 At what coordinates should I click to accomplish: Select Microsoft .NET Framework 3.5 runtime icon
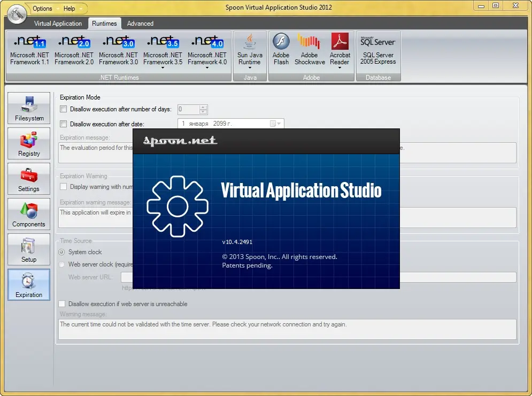(163, 41)
